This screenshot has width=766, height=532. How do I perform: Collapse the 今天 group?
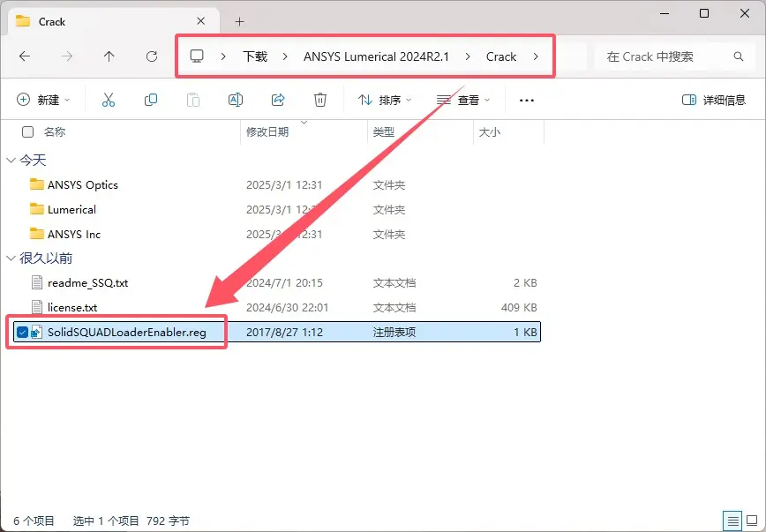coord(11,161)
